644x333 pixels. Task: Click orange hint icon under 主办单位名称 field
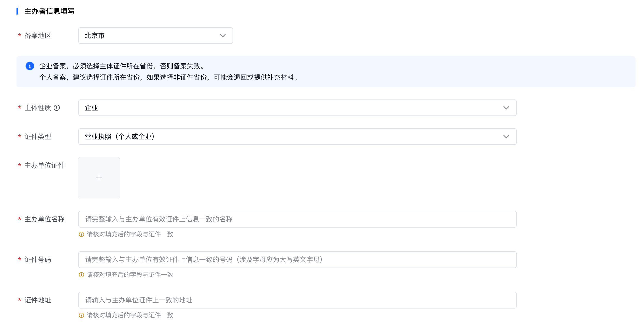pos(81,234)
